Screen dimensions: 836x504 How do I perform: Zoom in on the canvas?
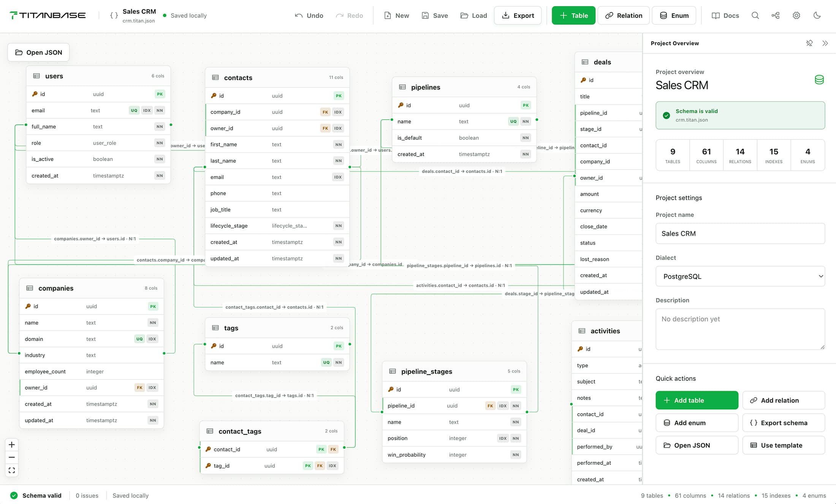12,445
